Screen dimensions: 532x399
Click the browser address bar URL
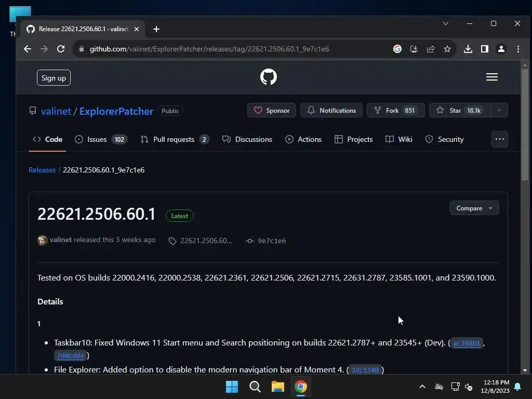[x=209, y=49]
